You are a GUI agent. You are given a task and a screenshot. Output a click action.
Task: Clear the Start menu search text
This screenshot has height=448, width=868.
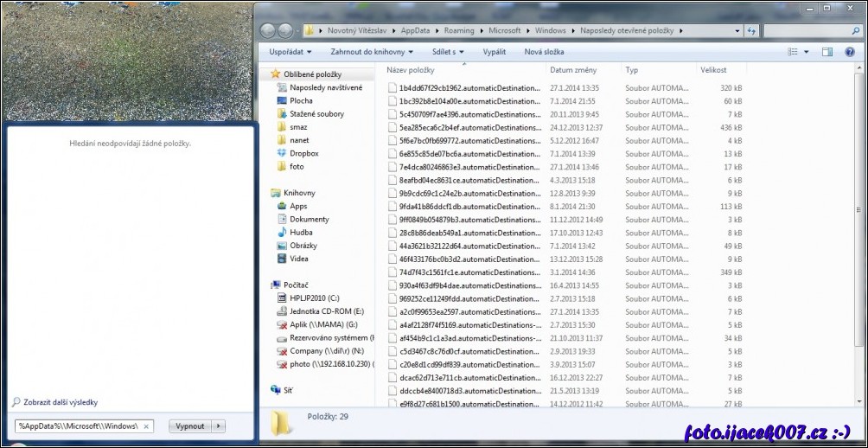(x=147, y=426)
